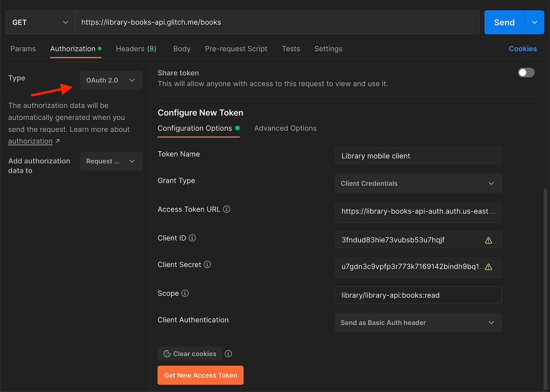Switch to the Advanced Options tab

pos(285,128)
